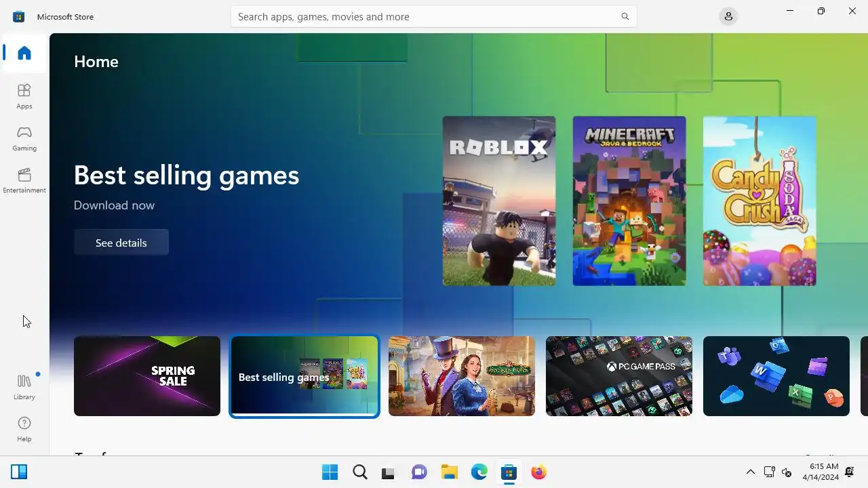The image size is (868, 488).
Task: Open taskbar Search
Action: [360, 472]
